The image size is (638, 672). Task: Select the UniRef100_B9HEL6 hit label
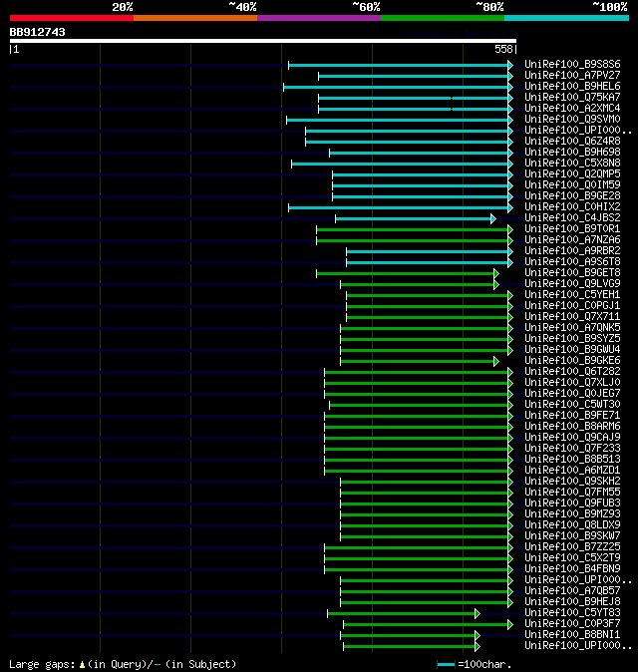(572, 86)
